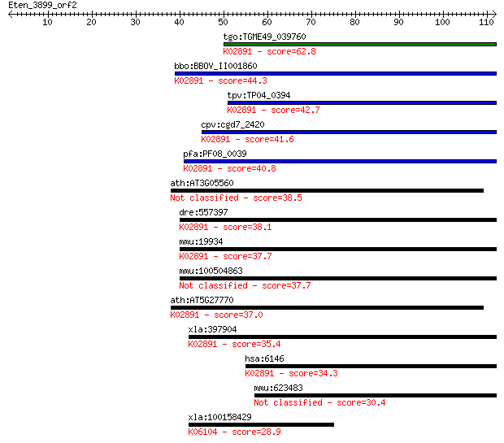
Task: Open K02891 with score=42.7
Action: coord(273,110)
